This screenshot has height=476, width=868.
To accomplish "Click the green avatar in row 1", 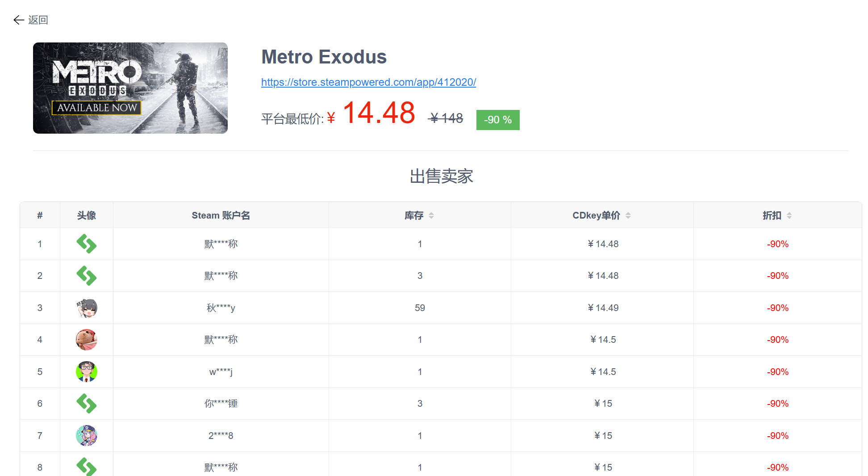I will 87,244.
